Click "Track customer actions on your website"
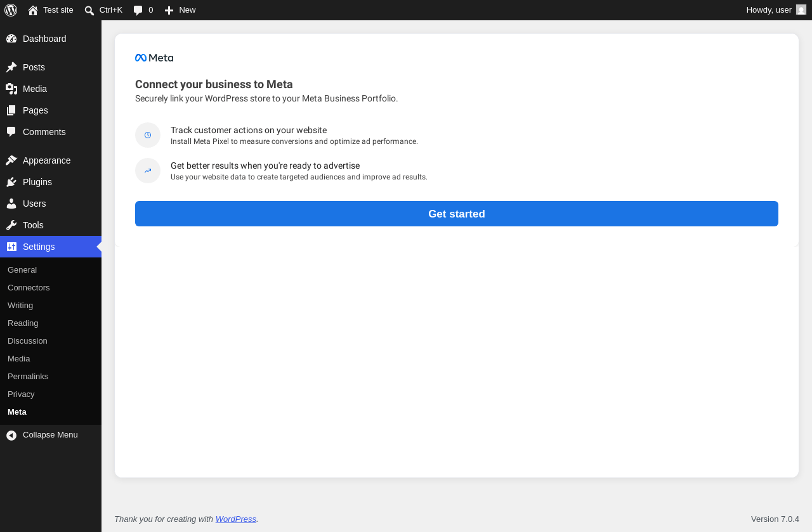 (249, 130)
